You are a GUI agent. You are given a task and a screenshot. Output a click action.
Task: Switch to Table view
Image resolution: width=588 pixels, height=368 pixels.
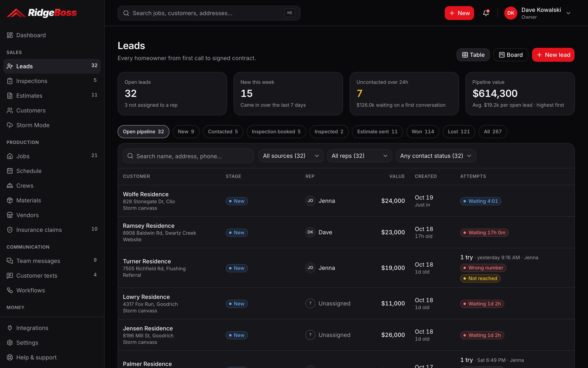pos(473,55)
